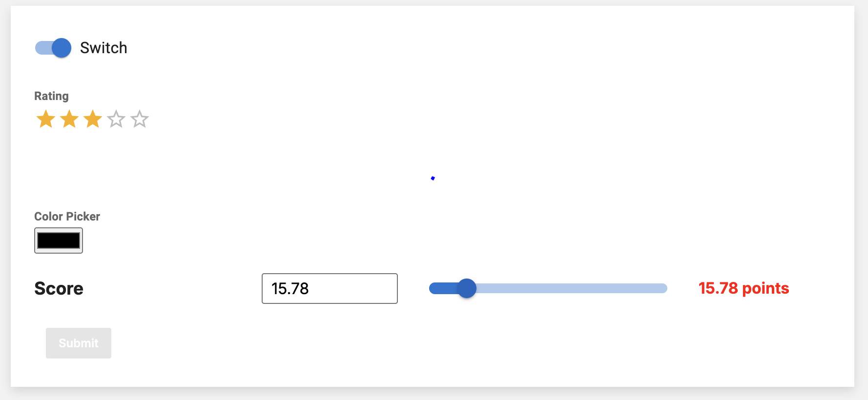
Task: Click the far right end of slider track
Action: coord(664,288)
